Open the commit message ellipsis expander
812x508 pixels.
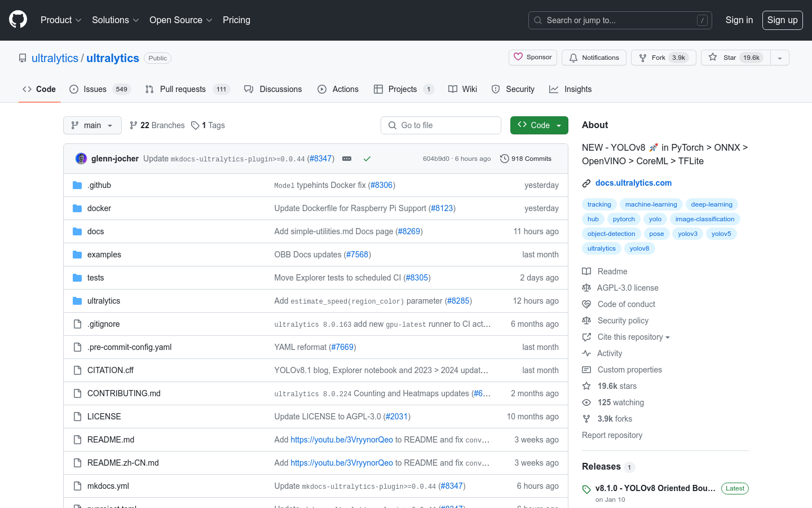coord(347,159)
